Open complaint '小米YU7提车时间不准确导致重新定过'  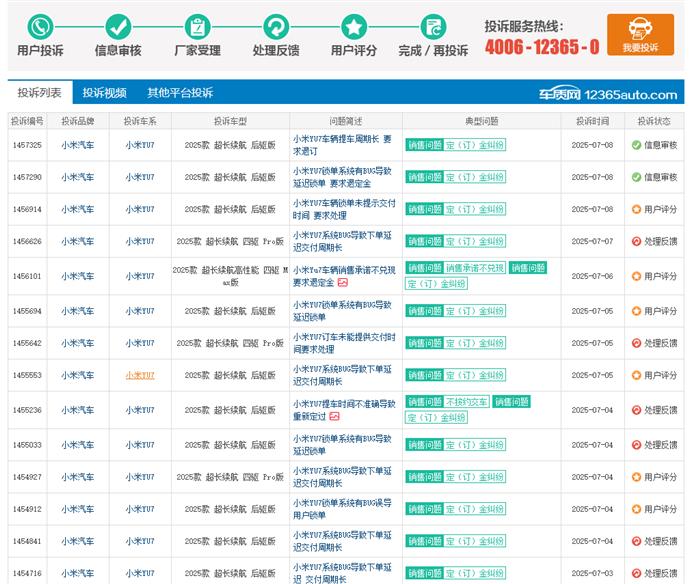(344, 410)
